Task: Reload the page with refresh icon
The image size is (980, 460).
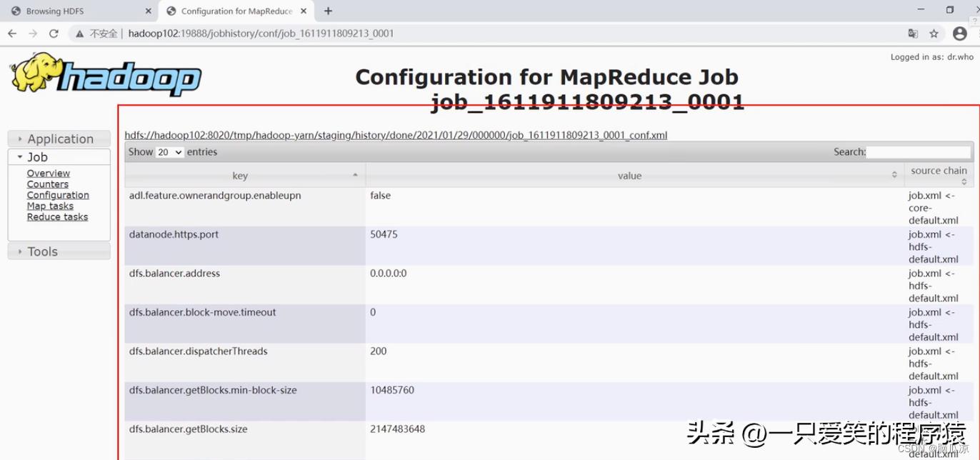Action: pyautogui.click(x=54, y=34)
